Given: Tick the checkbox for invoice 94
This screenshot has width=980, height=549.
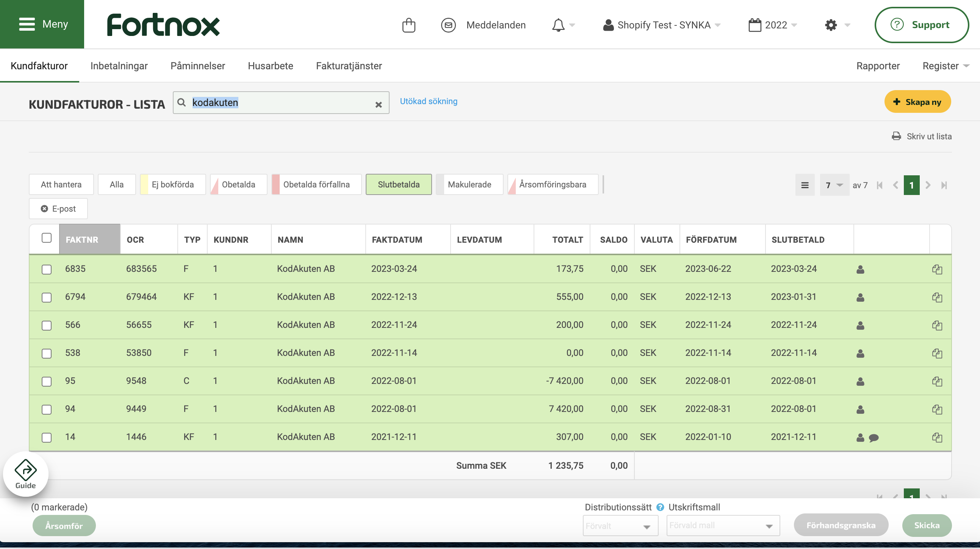Looking at the screenshot, I should pyautogui.click(x=46, y=409).
